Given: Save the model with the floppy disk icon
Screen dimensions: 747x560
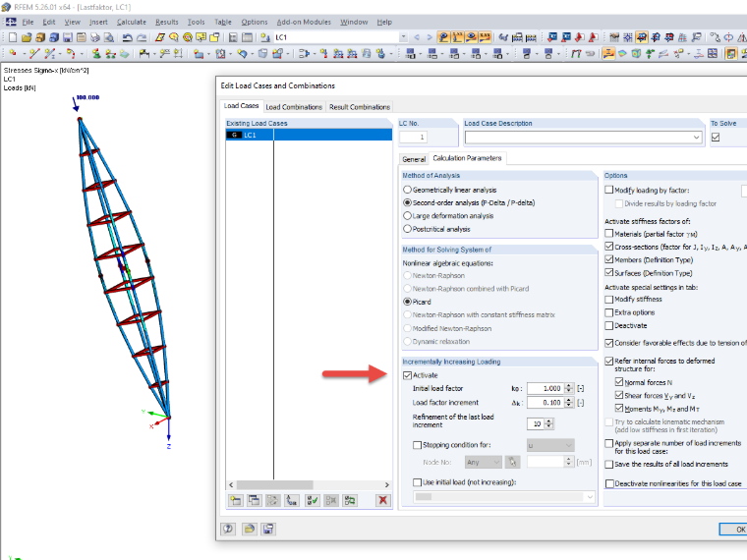Looking at the screenshot, I should [x=68, y=37].
